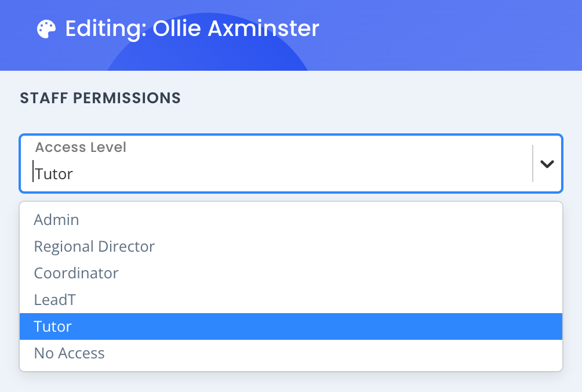Click empty area below the options list

[291, 382]
